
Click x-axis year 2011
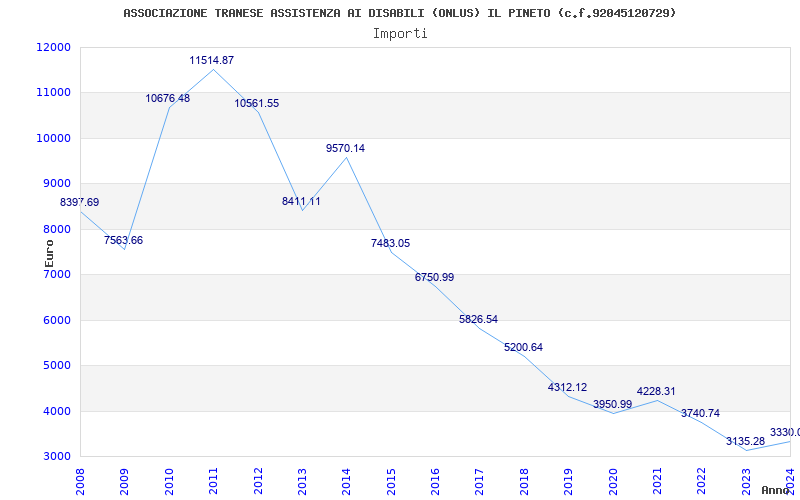click(x=213, y=481)
